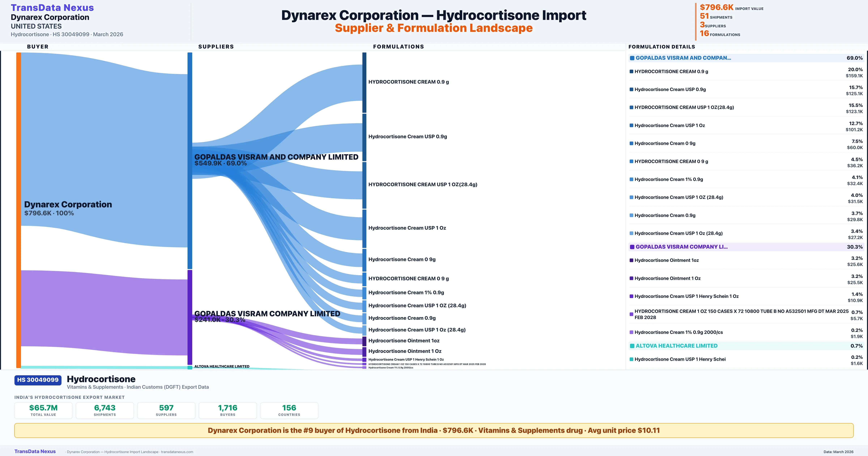
Task: Select the HYDROCORTISONE CREAM 0.9 g formulation node
Action: click(364, 82)
